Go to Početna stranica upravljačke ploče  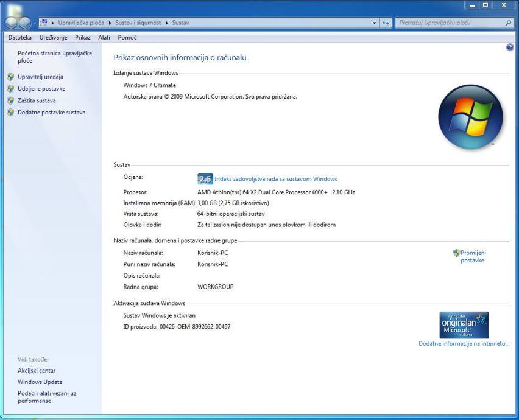click(55, 57)
